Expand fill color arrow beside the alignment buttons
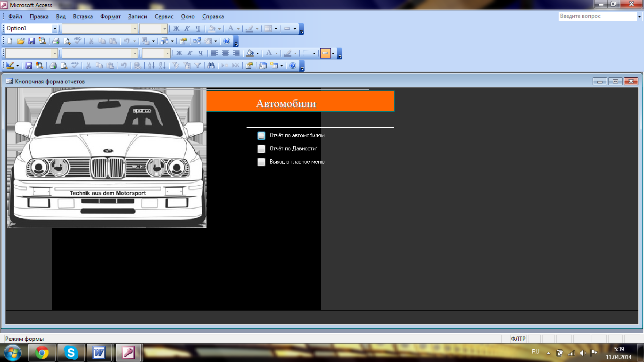This screenshot has height=362, width=644. point(257,53)
